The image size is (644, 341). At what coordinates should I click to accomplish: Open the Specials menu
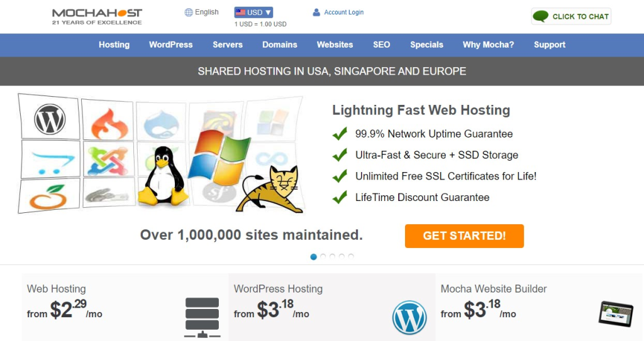pyautogui.click(x=427, y=45)
